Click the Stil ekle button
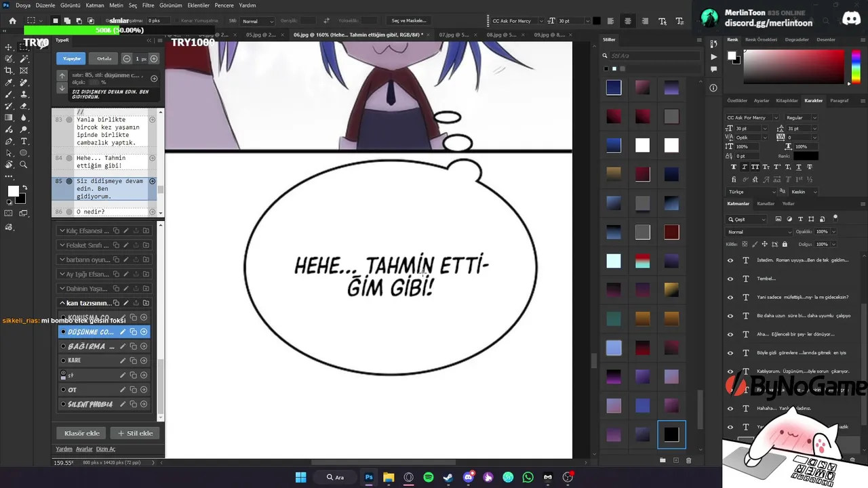This screenshot has width=868, height=488. point(136,433)
